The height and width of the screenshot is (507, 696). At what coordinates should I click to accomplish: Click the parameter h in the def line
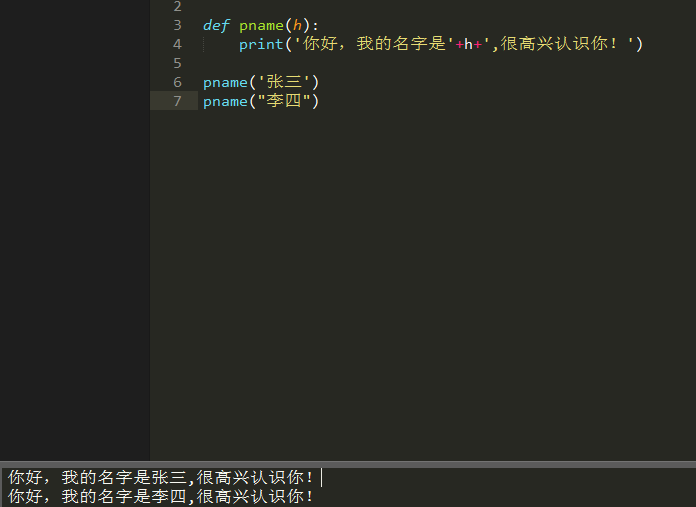click(297, 25)
